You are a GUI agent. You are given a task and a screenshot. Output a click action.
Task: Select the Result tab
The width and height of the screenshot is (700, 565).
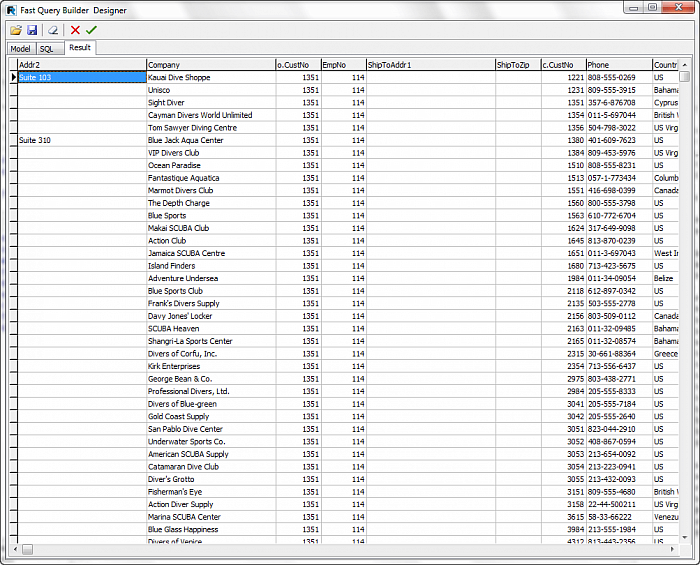coord(80,47)
